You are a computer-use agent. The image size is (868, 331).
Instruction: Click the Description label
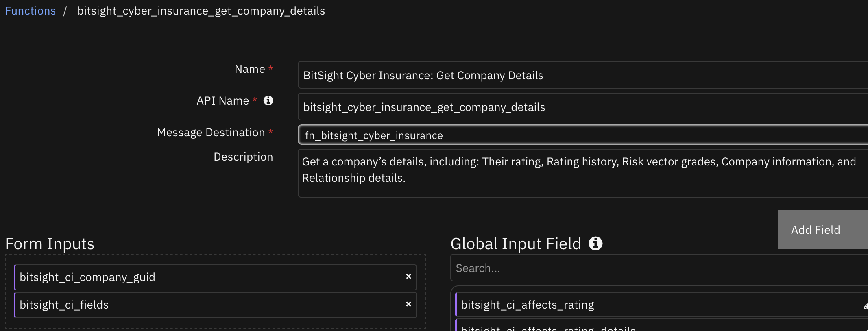(243, 157)
